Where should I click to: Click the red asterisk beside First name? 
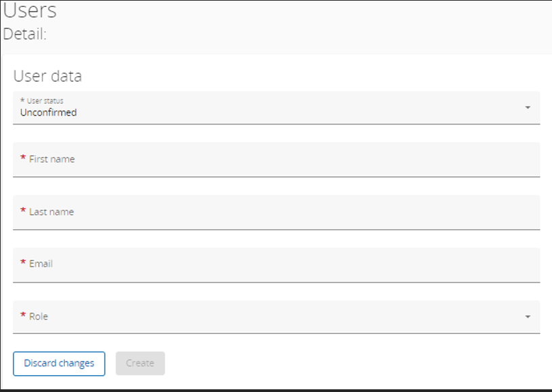pyautogui.click(x=23, y=159)
